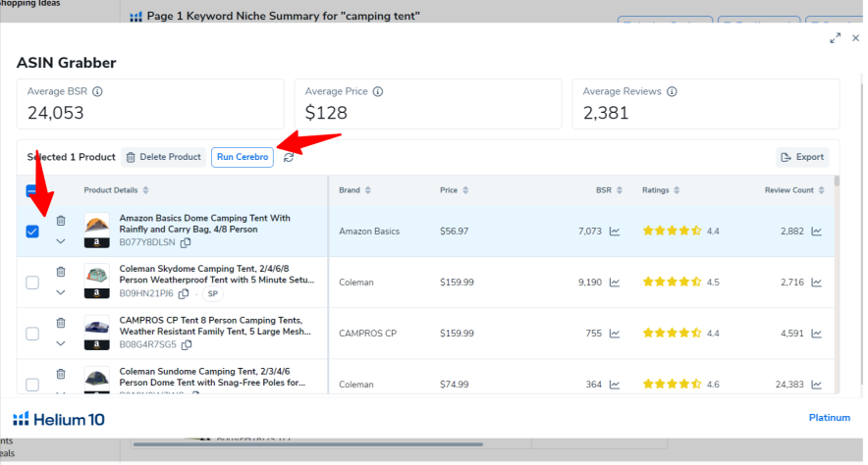Open the Coleman Skydome Camping Tent title
The width and height of the screenshot is (868, 465).
(216, 275)
